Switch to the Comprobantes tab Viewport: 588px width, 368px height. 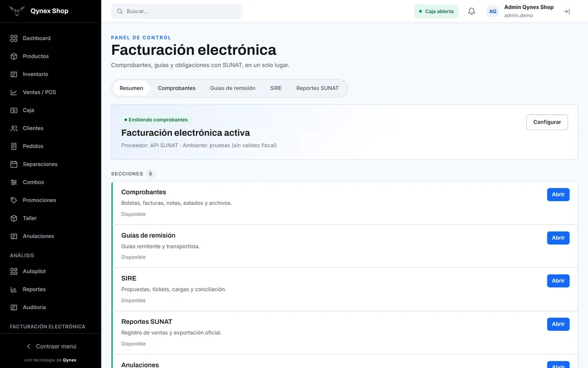176,88
